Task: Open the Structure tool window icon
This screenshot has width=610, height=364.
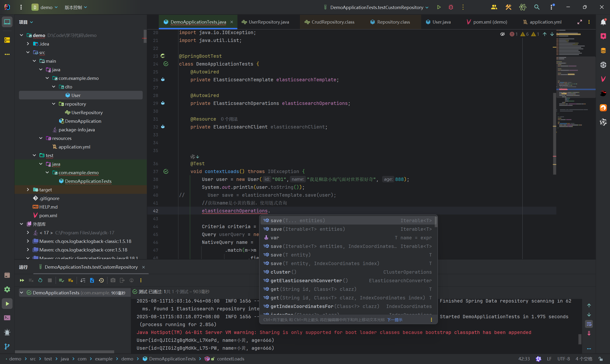Action: [7, 40]
